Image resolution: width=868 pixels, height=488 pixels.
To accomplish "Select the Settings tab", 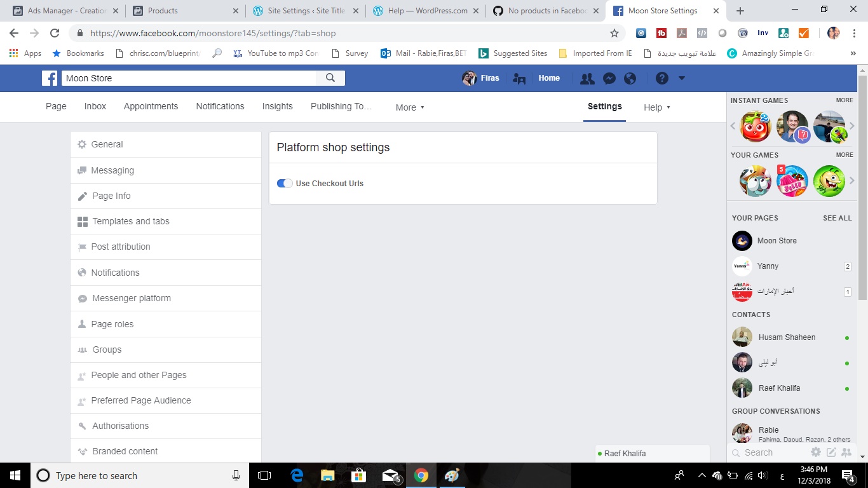I will point(605,106).
